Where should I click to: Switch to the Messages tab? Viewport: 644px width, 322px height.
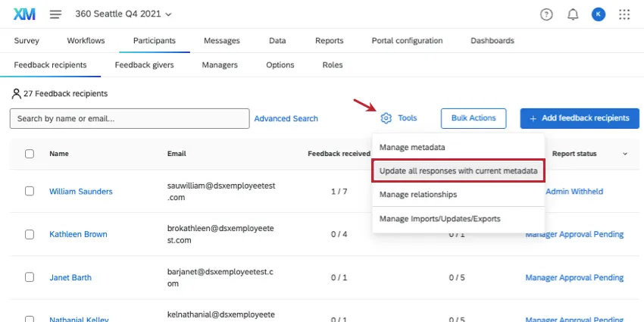222,41
